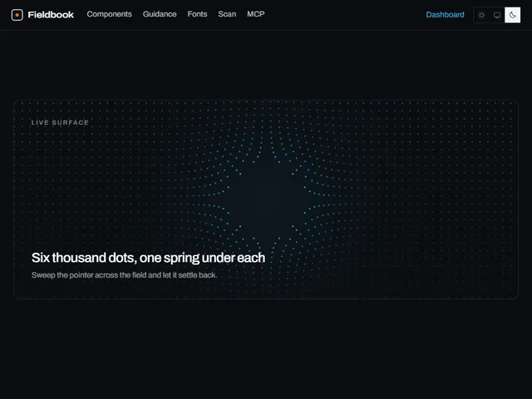The image size is (532, 399).
Task: Select the MCP nav item
Action: pyautogui.click(x=256, y=14)
